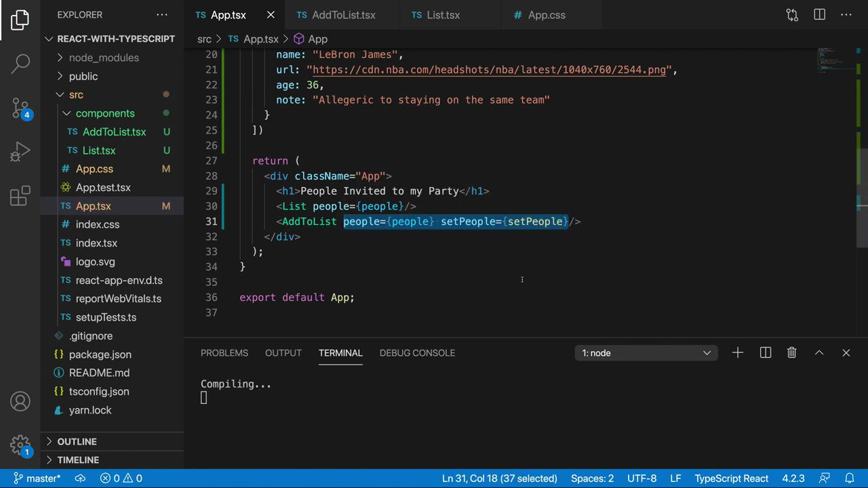This screenshot has height=488, width=868.
Task: Open editor more actions ellipsis
Action: coord(846,15)
